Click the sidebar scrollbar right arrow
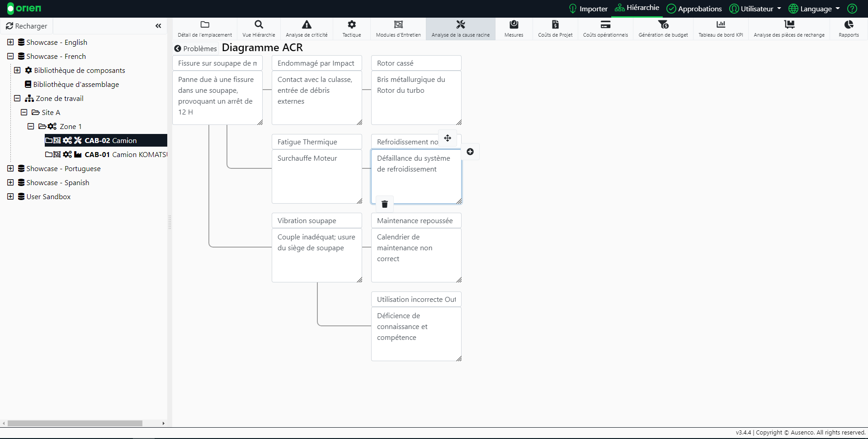The image size is (868, 439). tap(163, 423)
